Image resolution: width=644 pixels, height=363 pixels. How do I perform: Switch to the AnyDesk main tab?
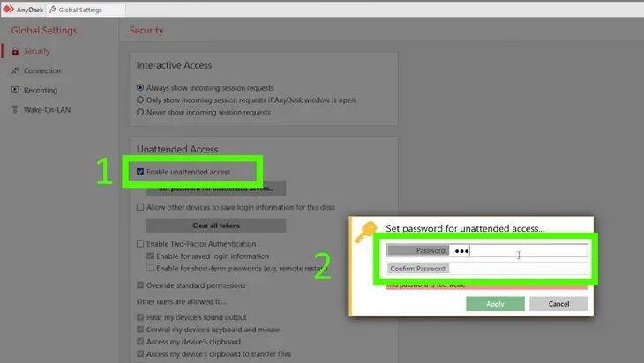point(23,10)
